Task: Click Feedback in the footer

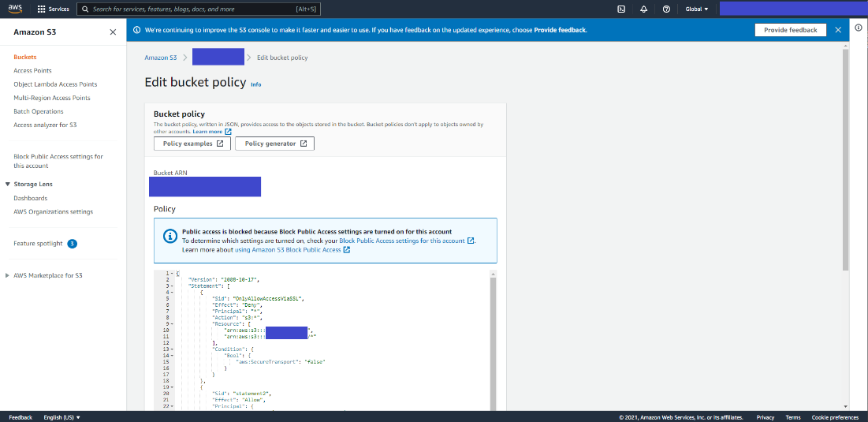Action: [20, 417]
